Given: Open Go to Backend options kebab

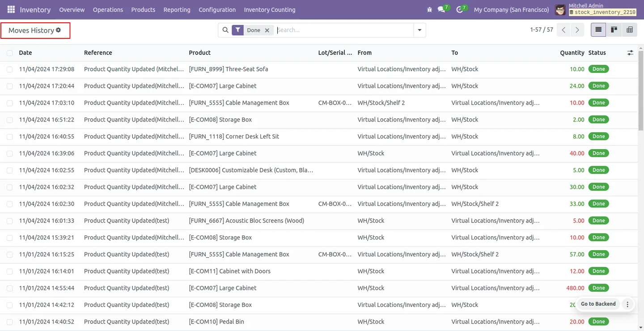Looking at the screenshot, I should (627, 304).
